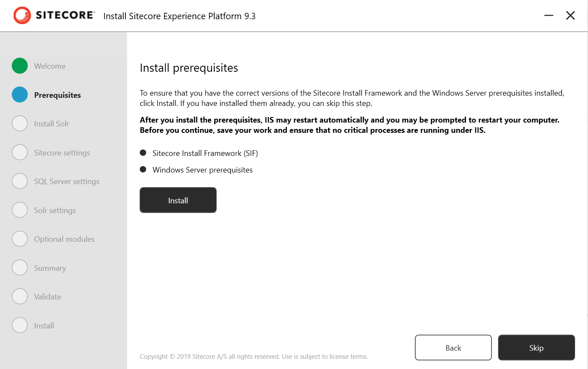The image size is (588, 369).
Task: Expand the Prerequisites sidebar entry
Action: 57,94
